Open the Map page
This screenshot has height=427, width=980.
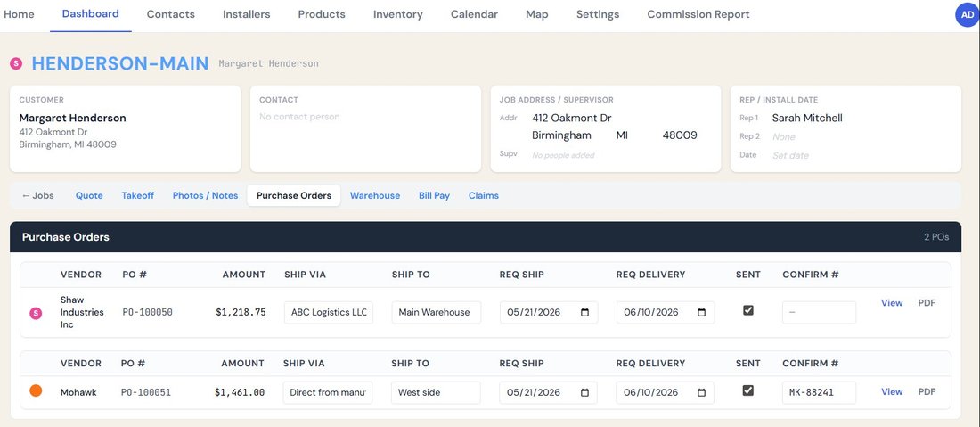point(537,13)
